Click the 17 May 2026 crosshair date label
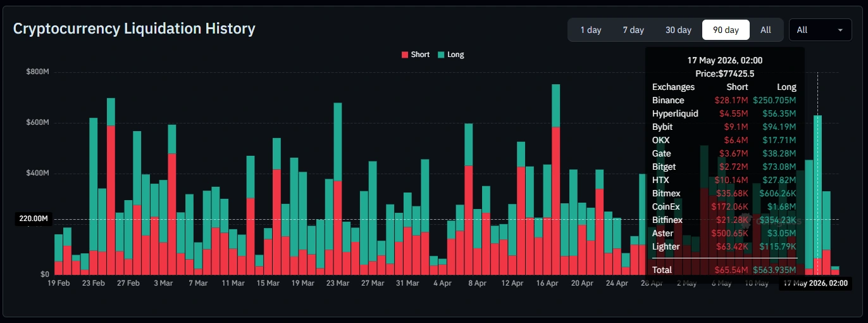The height and width of the screenshot is (323, 868). 815,283
